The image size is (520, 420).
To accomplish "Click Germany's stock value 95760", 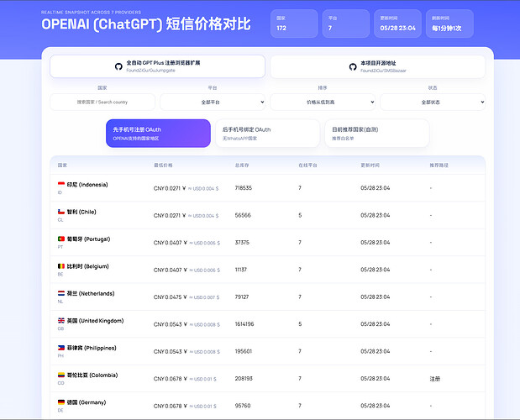I will tap(243, 406).
